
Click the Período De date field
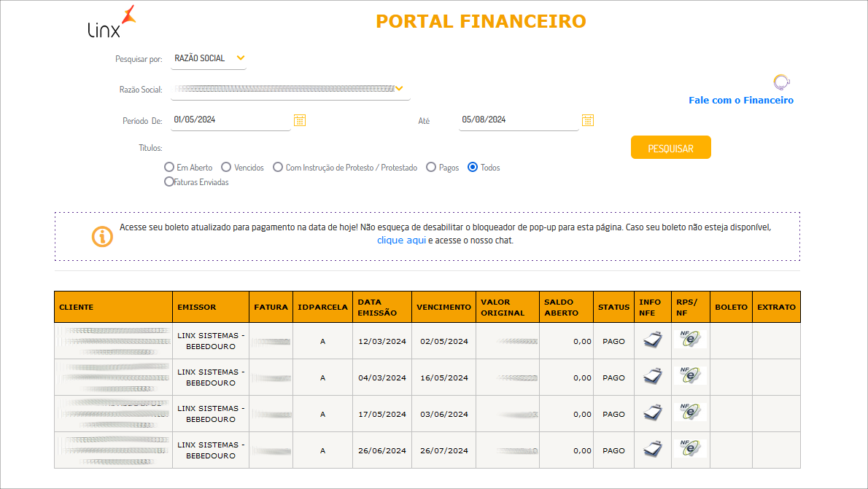click(x=230, y=120)
